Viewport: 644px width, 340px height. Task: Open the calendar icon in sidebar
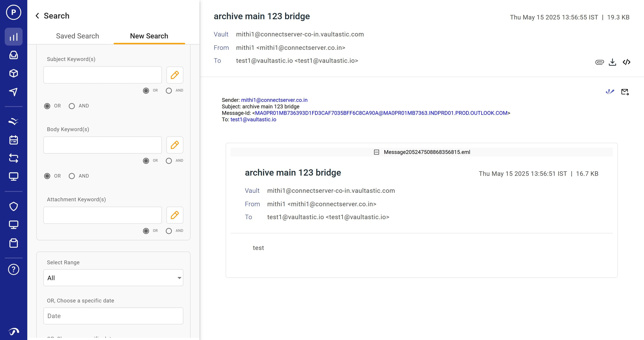click(13, 140)
